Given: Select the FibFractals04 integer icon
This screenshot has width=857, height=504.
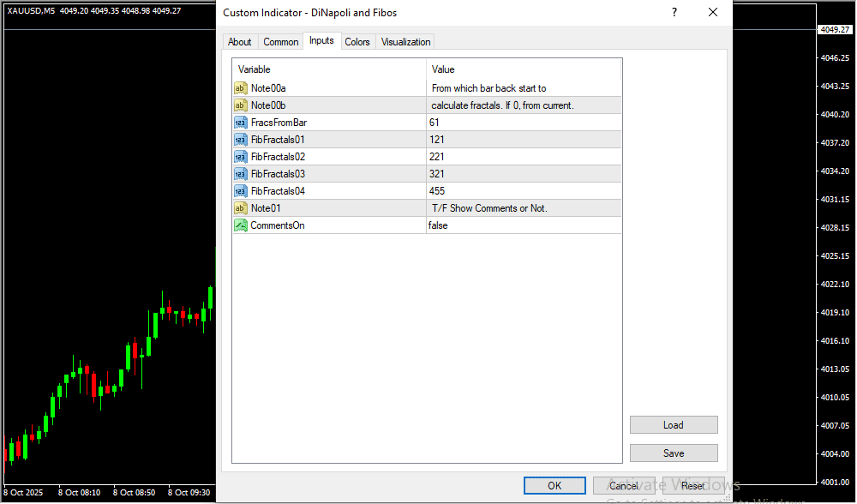Looking at the screenshot, I should point(241,191).
